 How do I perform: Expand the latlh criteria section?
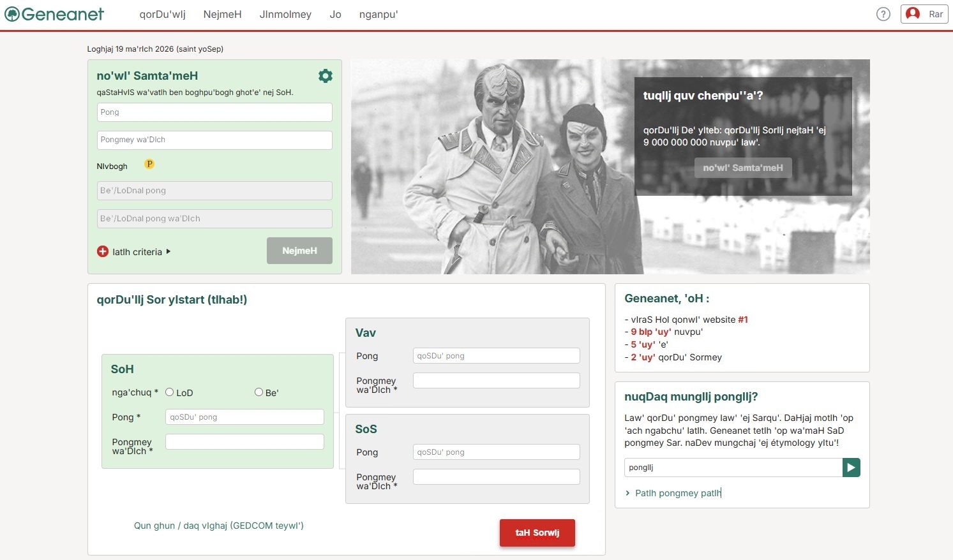(137, 251)
